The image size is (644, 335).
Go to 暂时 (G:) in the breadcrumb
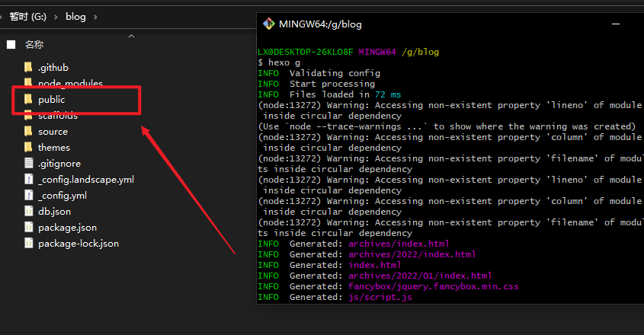(27, 17)
